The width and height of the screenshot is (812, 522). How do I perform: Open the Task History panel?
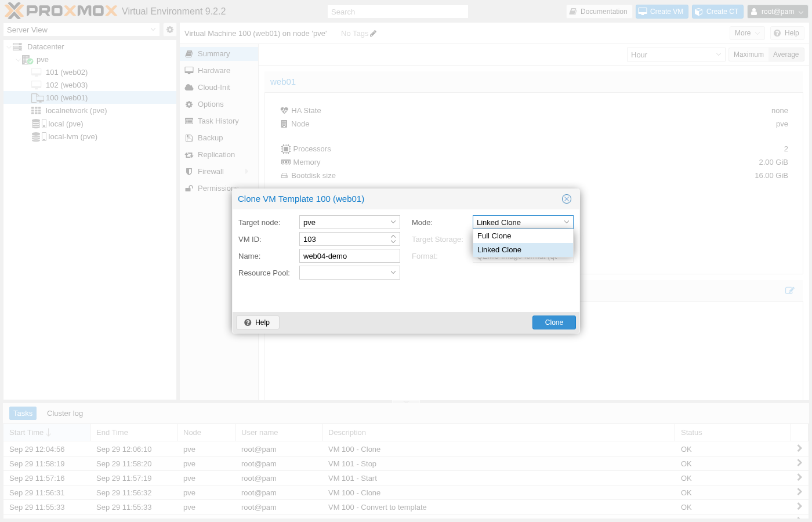(219, 121)
